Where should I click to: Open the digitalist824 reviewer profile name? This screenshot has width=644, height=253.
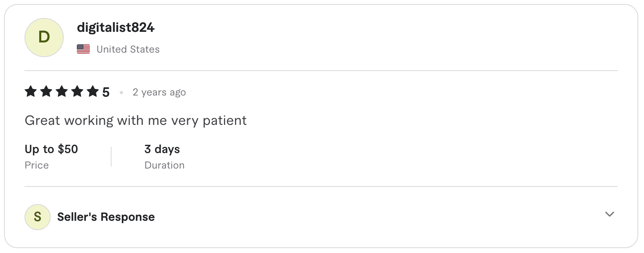click(x=116, y=27)
